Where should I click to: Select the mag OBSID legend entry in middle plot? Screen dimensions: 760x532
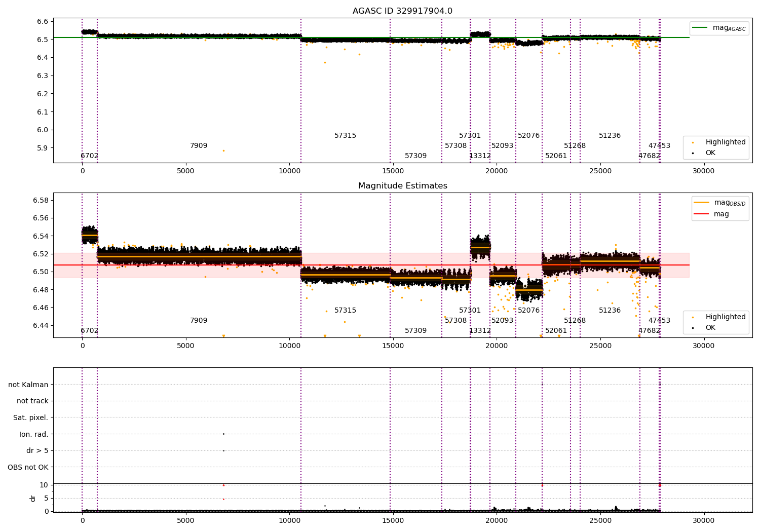(x=719, y=203)
